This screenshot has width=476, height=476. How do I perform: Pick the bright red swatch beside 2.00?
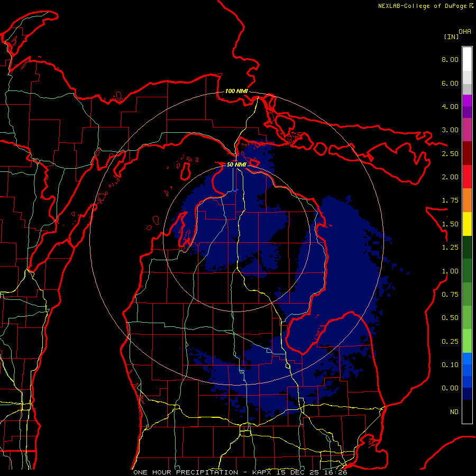click(x=467, y=177)
